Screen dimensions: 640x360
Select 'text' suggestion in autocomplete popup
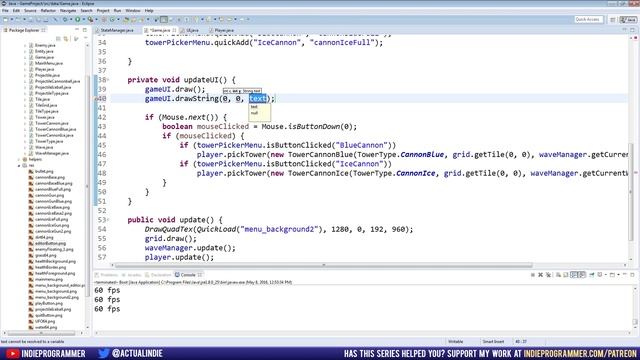point(254,107)
